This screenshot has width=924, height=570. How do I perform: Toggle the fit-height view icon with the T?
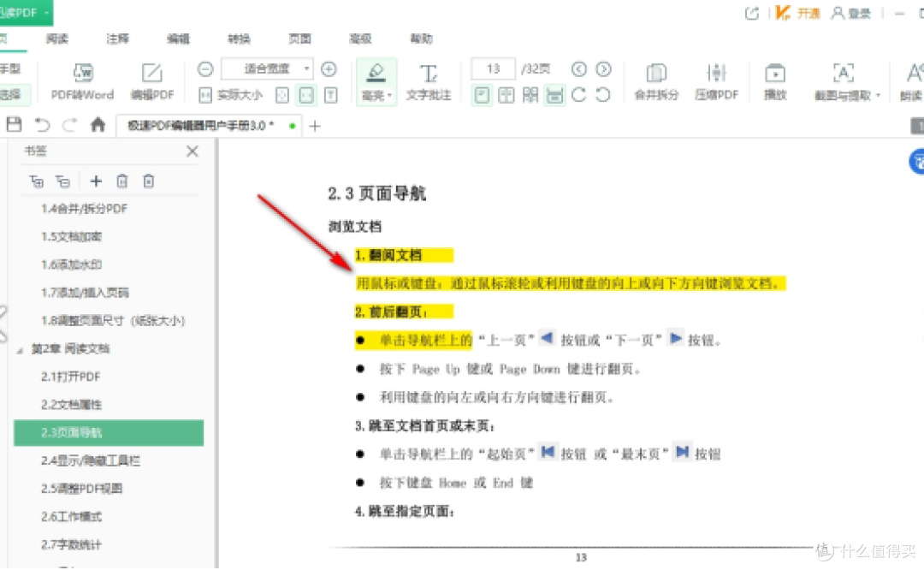tap(331, 95)
